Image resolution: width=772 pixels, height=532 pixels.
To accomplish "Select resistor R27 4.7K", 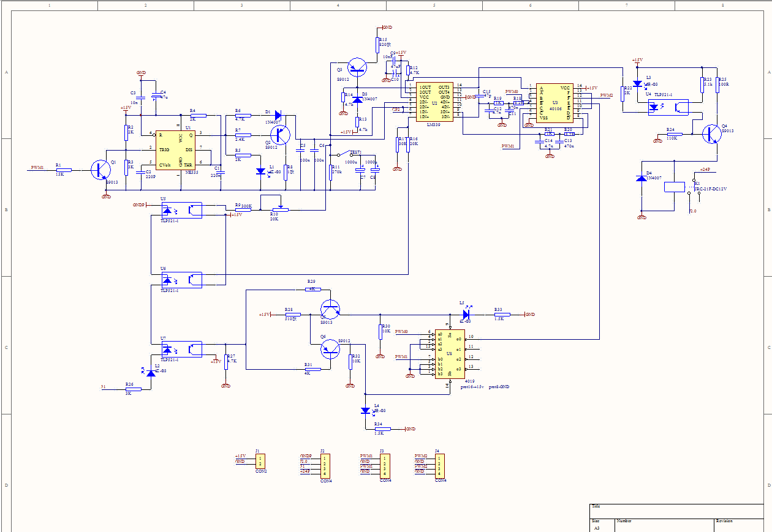I will click(x=225, y=362).
